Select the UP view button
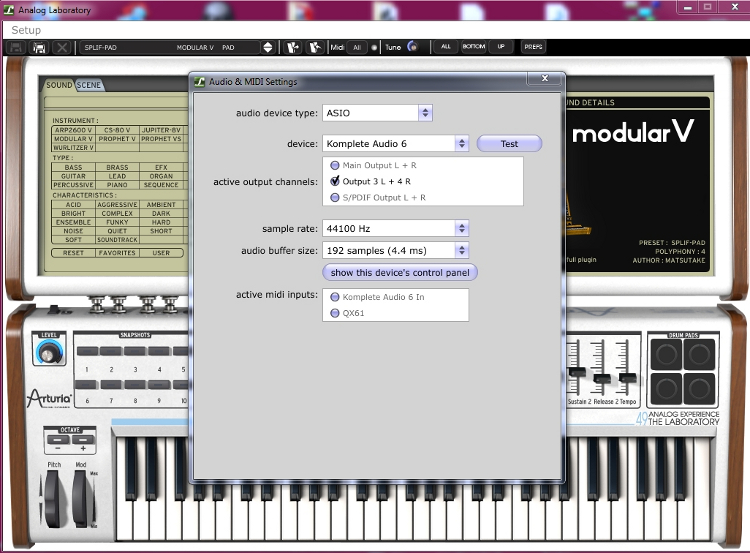 tap(501, 46)
